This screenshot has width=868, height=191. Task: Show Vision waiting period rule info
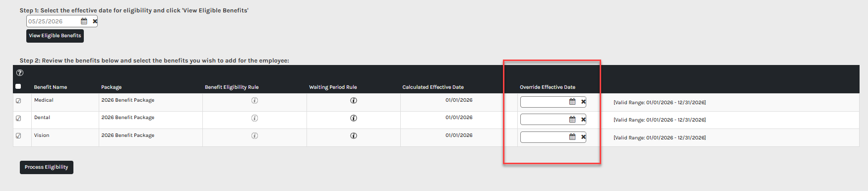coord(354,135)
